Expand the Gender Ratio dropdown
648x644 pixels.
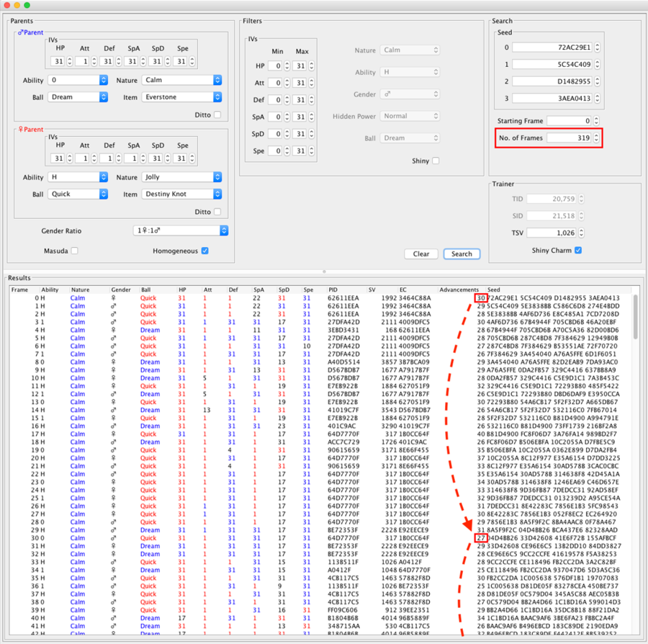[181, 231]
